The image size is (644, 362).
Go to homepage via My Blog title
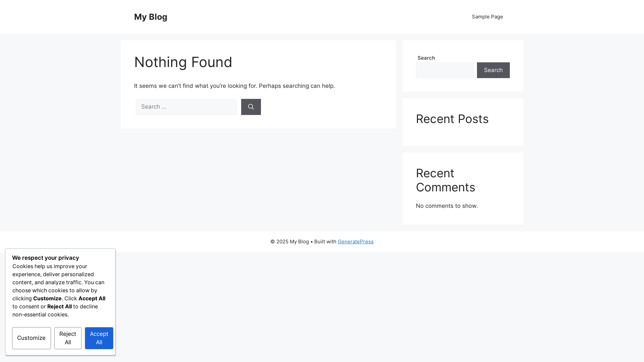pos(151,17)
